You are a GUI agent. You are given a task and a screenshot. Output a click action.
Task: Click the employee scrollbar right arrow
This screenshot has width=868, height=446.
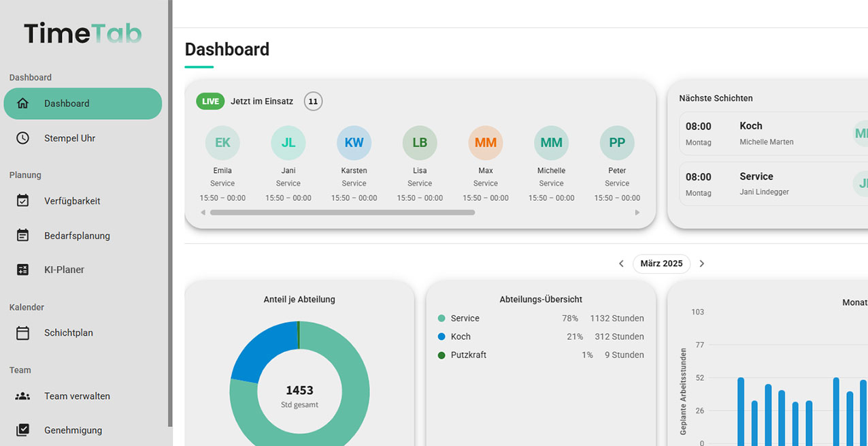click(x=637, y=212)
